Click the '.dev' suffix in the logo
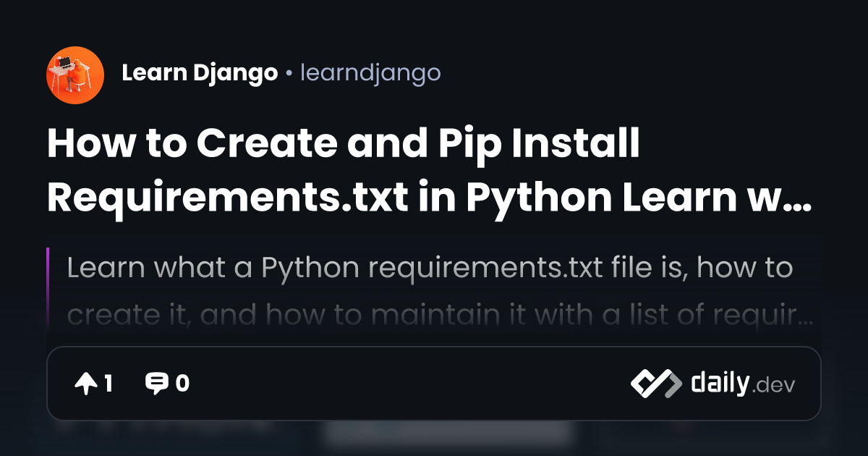This screenshot has height=456, width=868. (x=773, y=386)
